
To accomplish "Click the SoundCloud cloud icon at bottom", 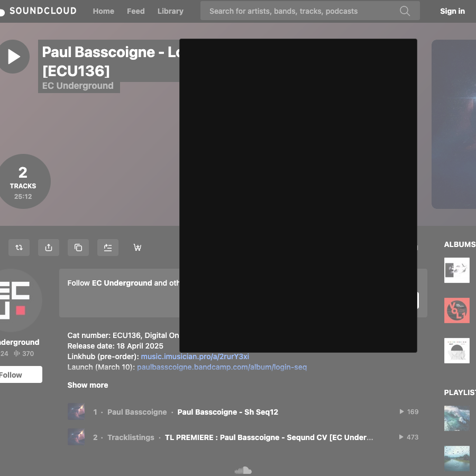I will [243, 471].
